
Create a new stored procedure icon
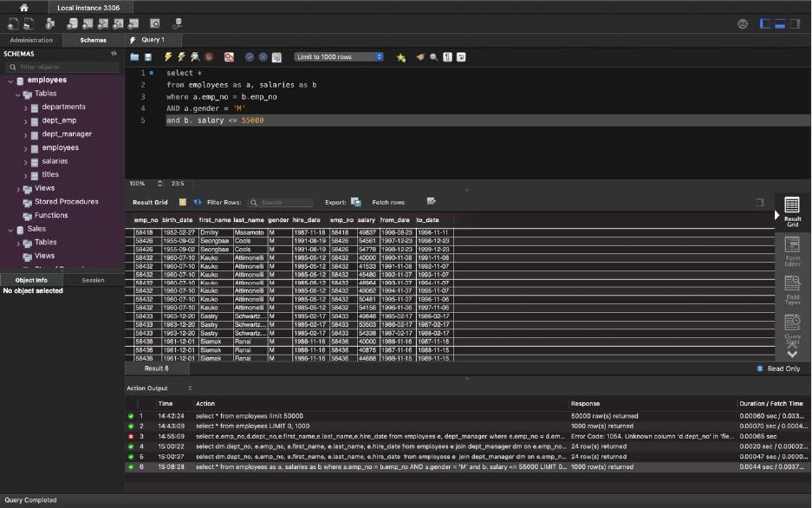tap(118, 23)
